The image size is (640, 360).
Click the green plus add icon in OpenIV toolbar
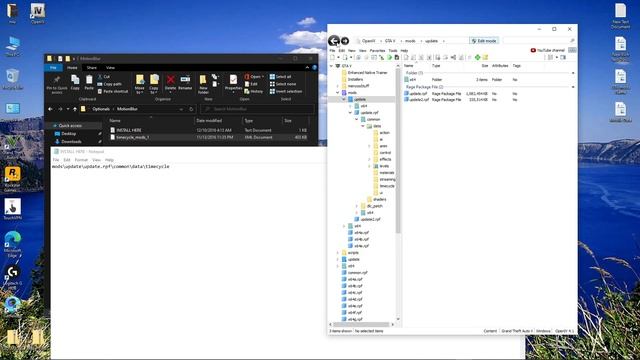pos(477,58)
